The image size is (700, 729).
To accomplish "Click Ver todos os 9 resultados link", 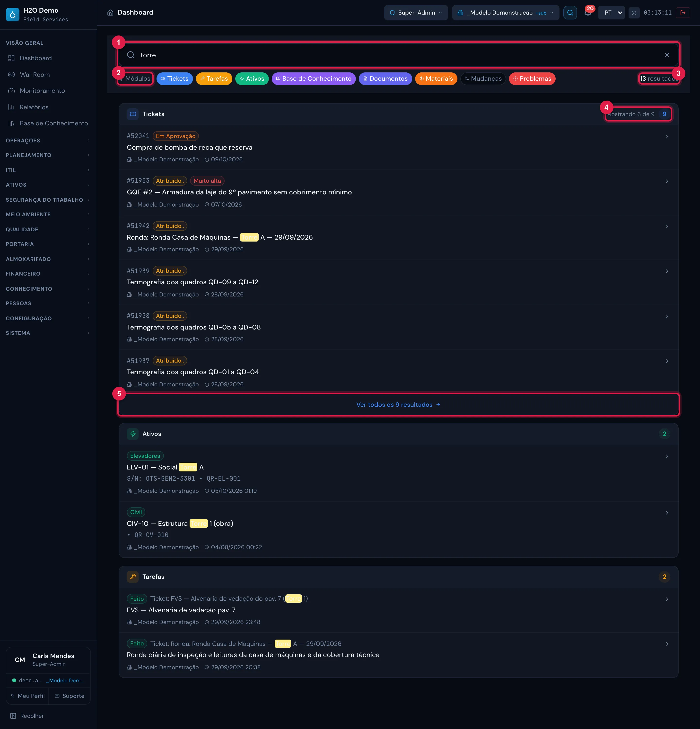I will coord(398,405).
